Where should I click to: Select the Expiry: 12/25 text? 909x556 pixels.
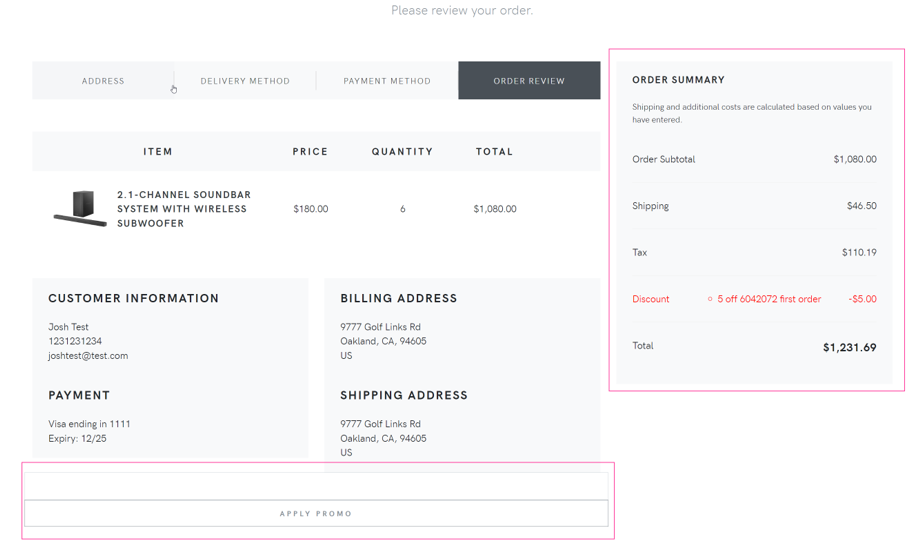point(77,438)
